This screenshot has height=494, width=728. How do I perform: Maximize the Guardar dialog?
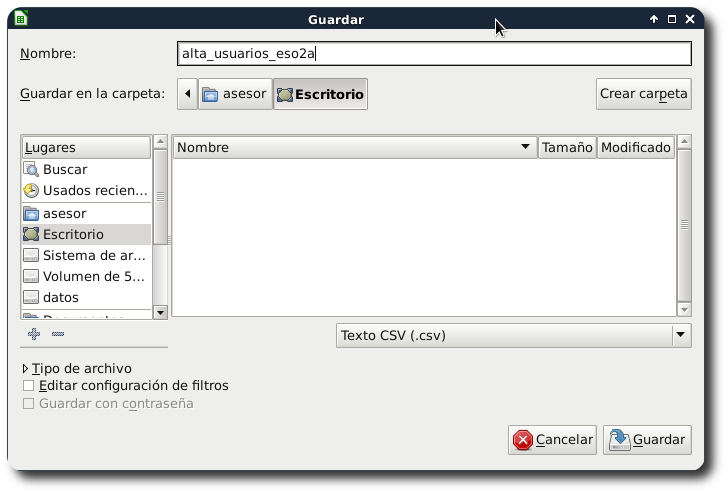(671, 19)
